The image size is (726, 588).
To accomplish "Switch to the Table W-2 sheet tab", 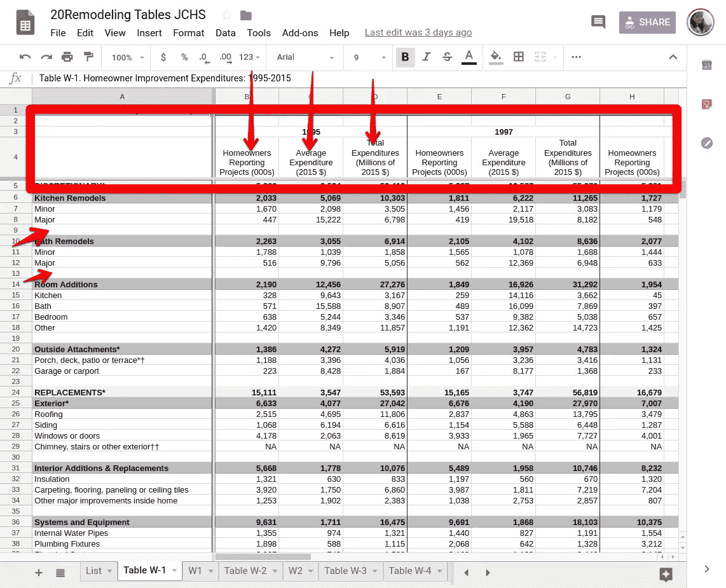I will point(245,571).
